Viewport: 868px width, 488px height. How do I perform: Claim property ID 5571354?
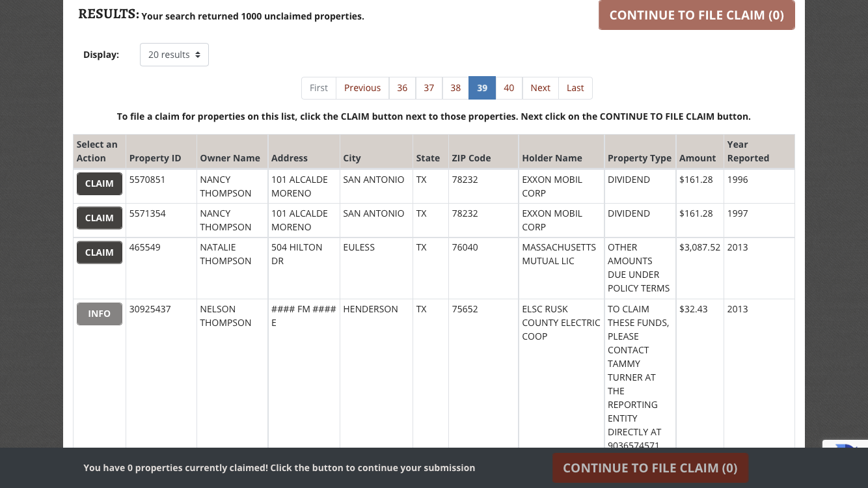pyautogui.click(x=100, y=218)
